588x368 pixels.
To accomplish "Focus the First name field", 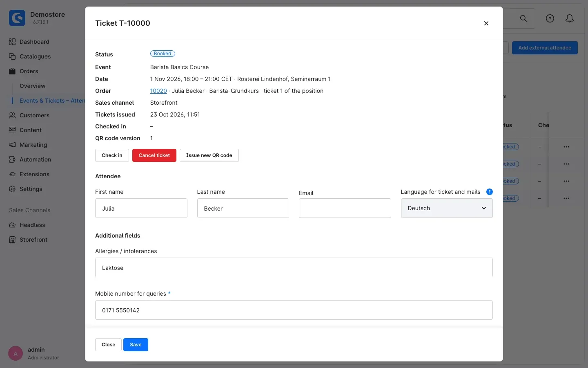I will (x=141, y=208).
